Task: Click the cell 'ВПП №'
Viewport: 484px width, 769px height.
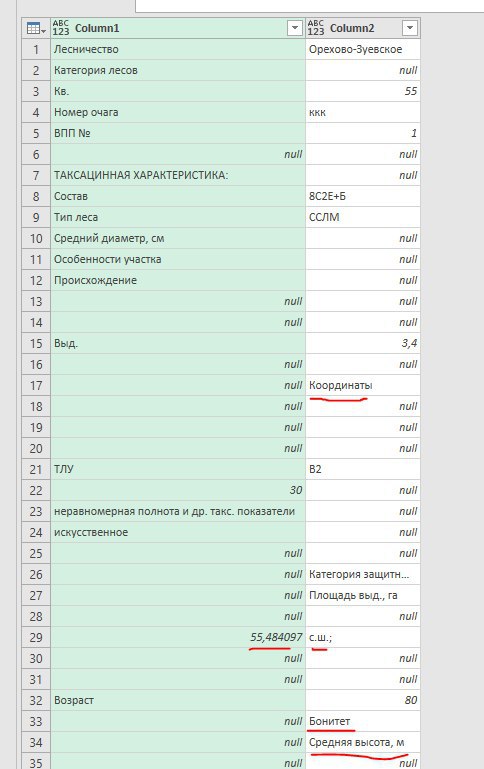Action: tap(178, 133)
